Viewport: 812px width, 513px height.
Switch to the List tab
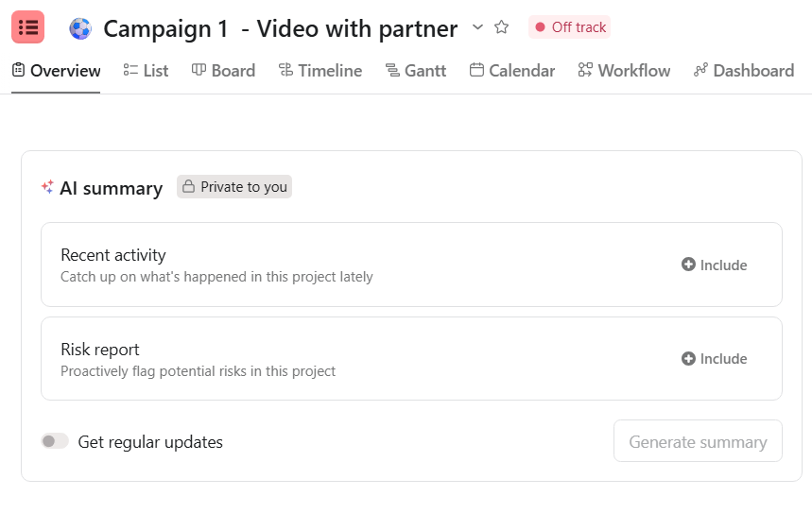(146, 70)
